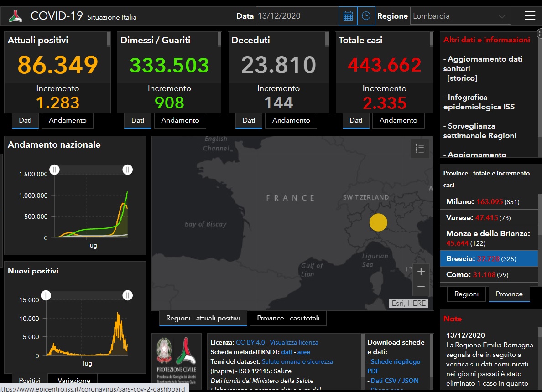Switch to Regioni tab in provinces panel

(x=466, y=294)
